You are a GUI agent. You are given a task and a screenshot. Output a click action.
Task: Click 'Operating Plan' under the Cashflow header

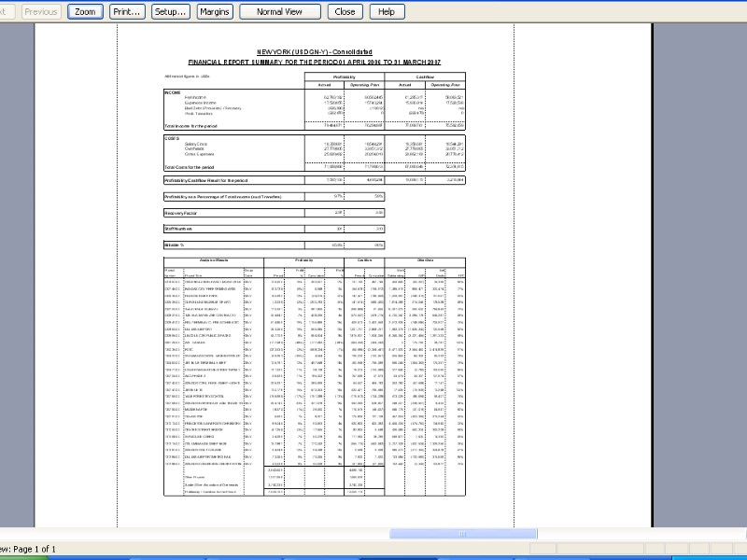(x=445, y=85)
